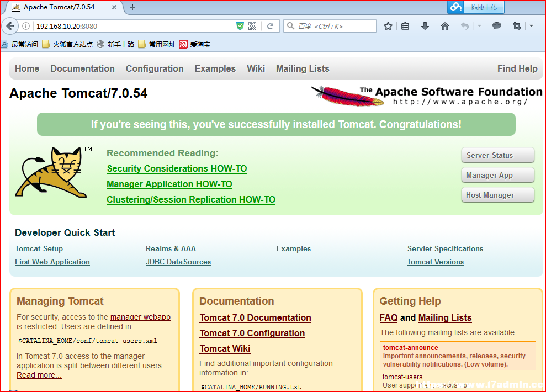Image resolution: width=546 pixels, height=392 pixels.
Task: Open Tomcat 7.0 Documentation link
Action: 255,317
